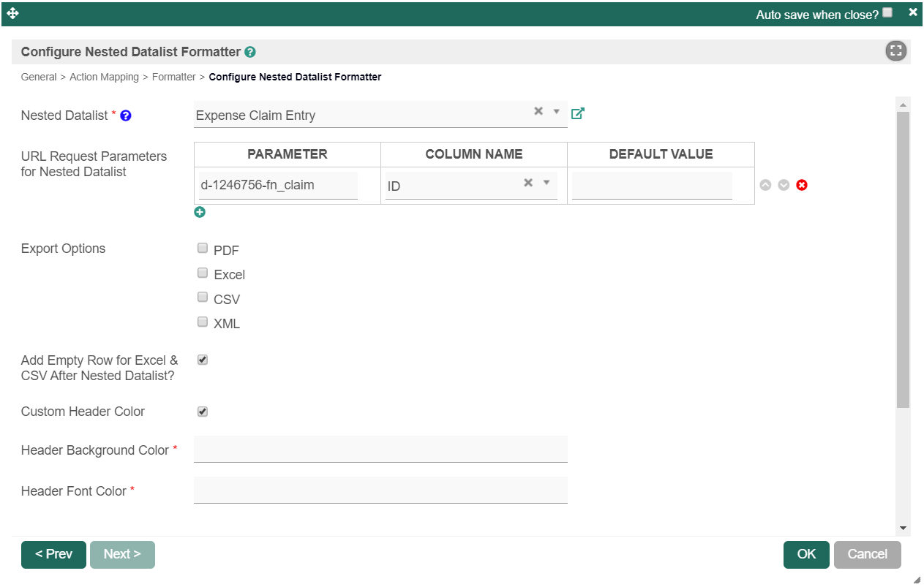This screenshot has height=587, width=924.
Task: Enable the Excel export option
Action: [203, 273]
